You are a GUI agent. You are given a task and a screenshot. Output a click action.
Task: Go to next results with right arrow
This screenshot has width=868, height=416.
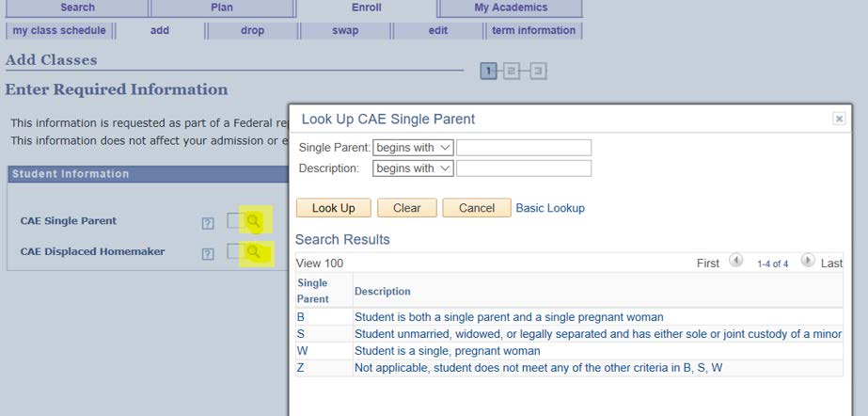pos(808,262)
